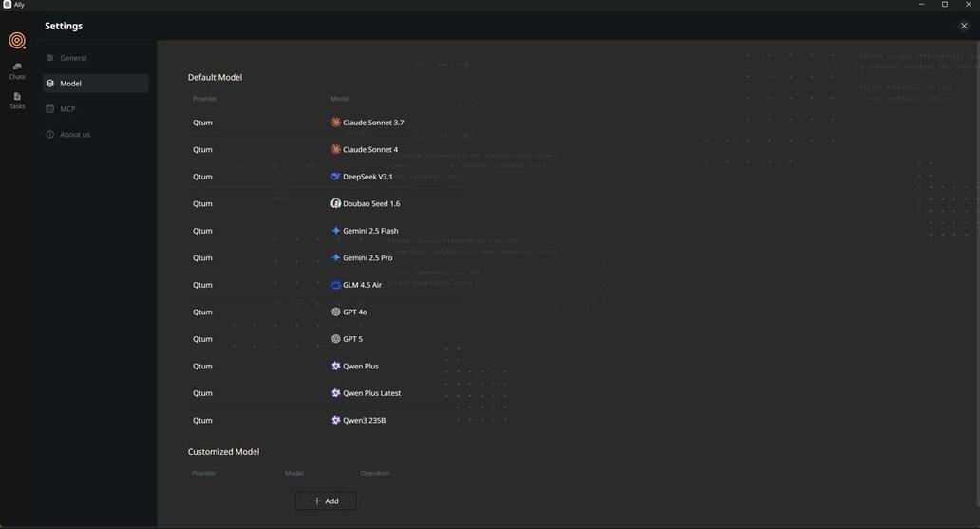Switch to the MCP settings tab
This screenshot has width=980, height=529.
pos(96,109)
